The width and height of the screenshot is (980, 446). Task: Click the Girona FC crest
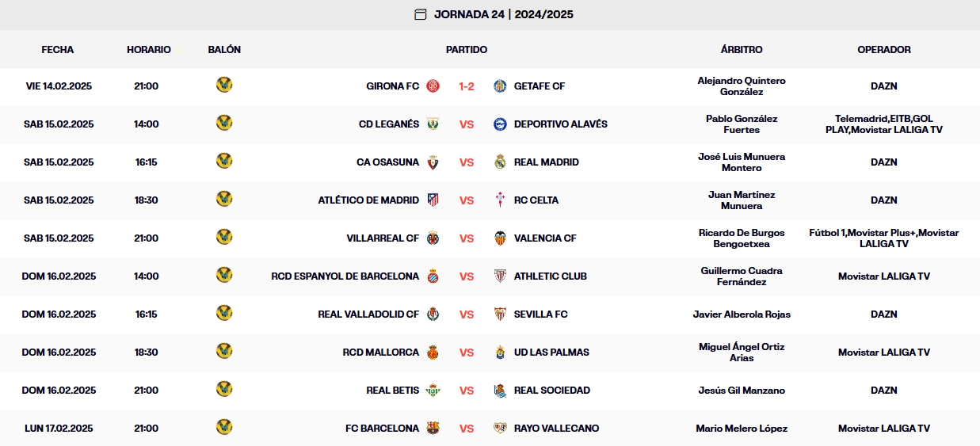tap(433, 86)
